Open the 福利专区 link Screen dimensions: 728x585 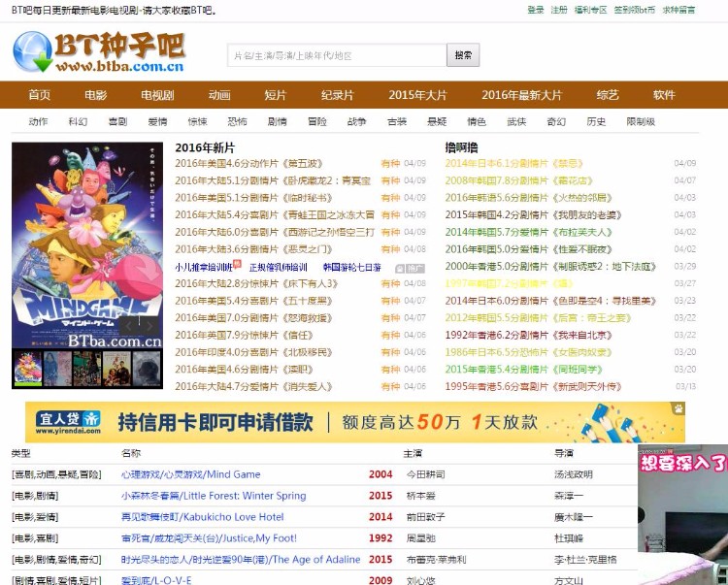click(590, 10)
